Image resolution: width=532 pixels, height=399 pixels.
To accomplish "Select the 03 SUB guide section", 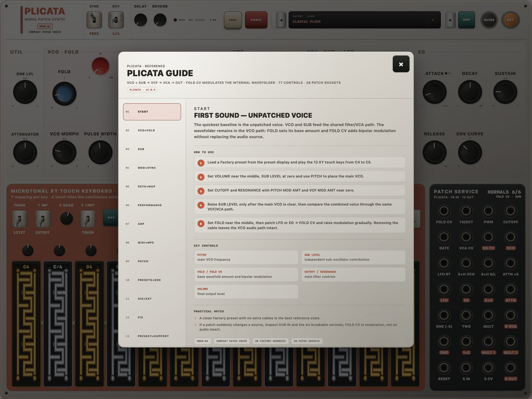I will coord(152,149).
